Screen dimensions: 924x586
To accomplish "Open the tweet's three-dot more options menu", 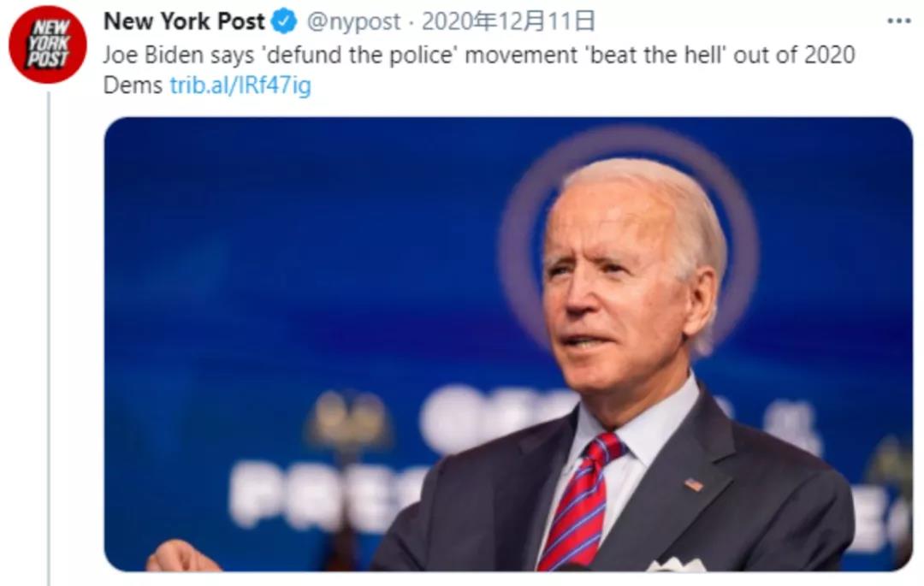I will (898, 21).
